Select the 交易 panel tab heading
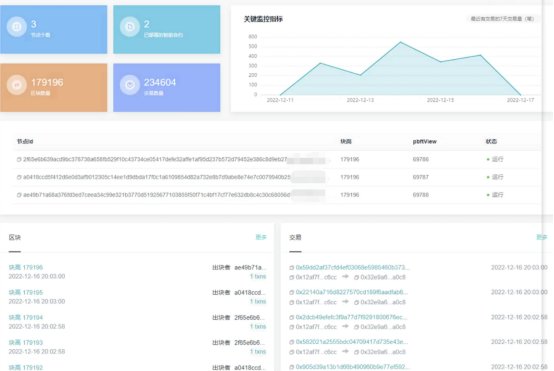Image resolution: width=554 pixels, height=371 pixels. click(295, 237)
